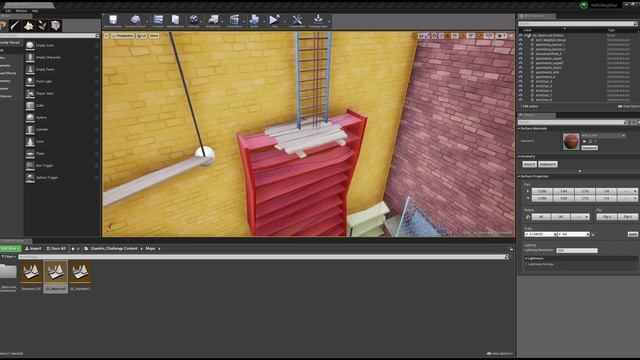Select the Empty Actor placement icon
This screenshot has width=640, height=360.
pos(30,45)
